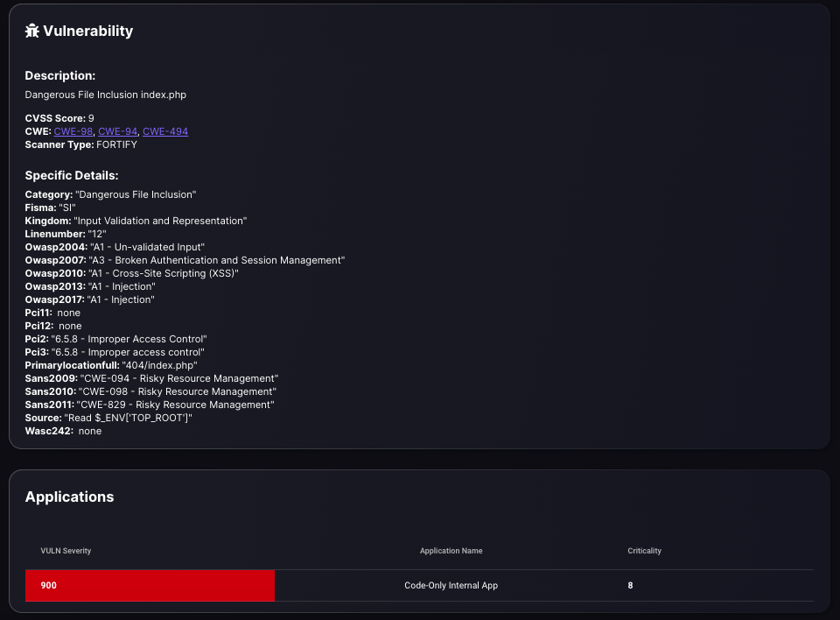Open the CWE-98 link

point(73,131)
